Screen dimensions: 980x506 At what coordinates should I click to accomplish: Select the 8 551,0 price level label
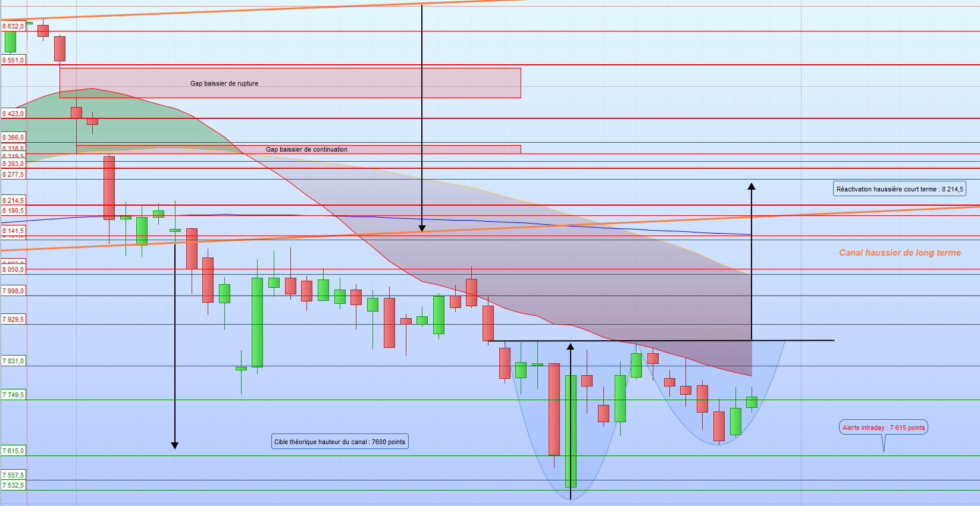coord(13,60)
